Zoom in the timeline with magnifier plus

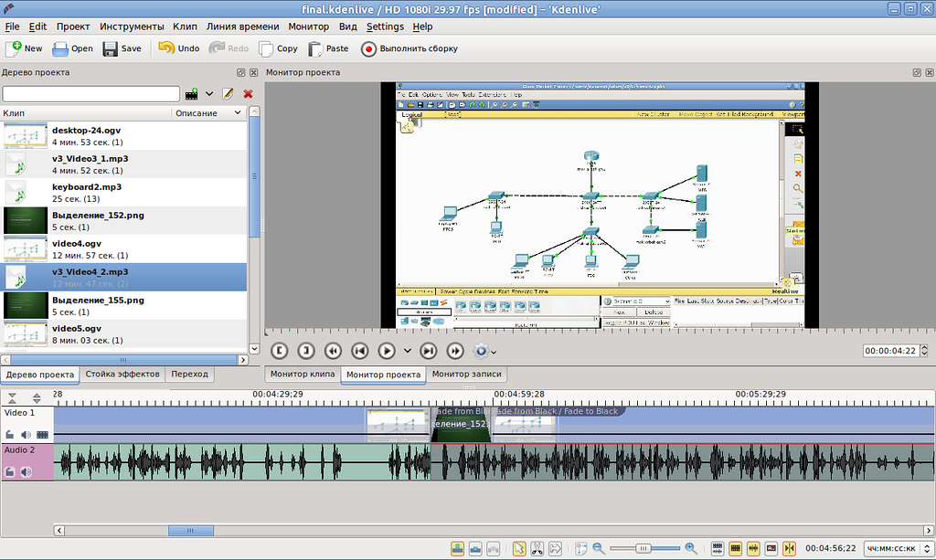[x=691, y=548]
